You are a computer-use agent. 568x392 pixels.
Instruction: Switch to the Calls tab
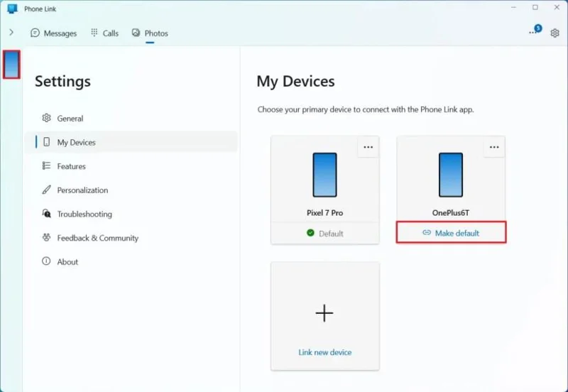(104, 33)
